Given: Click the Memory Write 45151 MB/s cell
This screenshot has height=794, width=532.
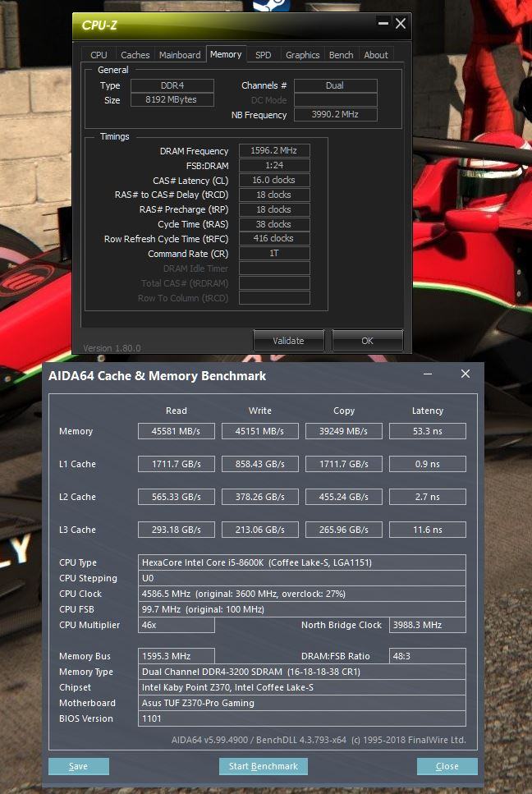Looking at the screenshot, I should click(x=260, y=431).
